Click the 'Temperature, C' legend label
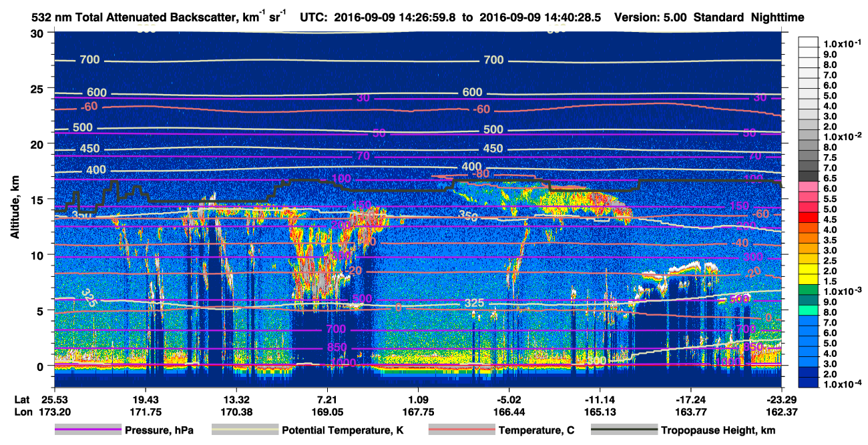 click(x=536, y=431)
